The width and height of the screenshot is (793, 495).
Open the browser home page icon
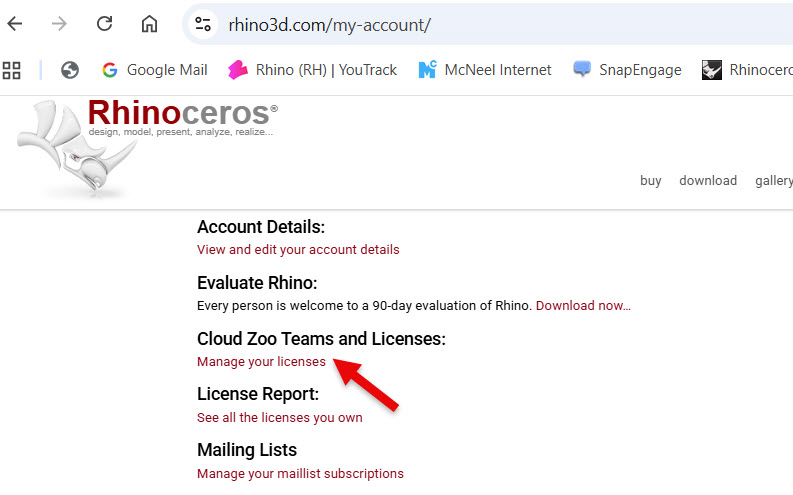pos(149,24)
